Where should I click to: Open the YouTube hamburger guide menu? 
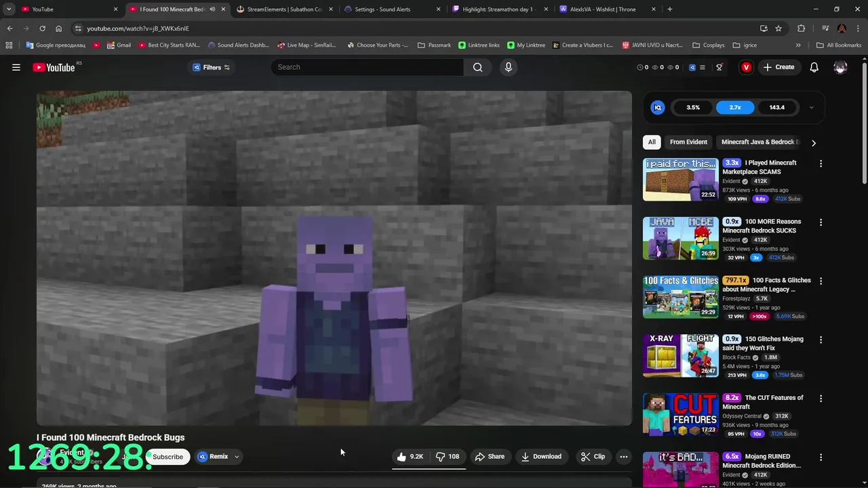(x=16, y=67)
